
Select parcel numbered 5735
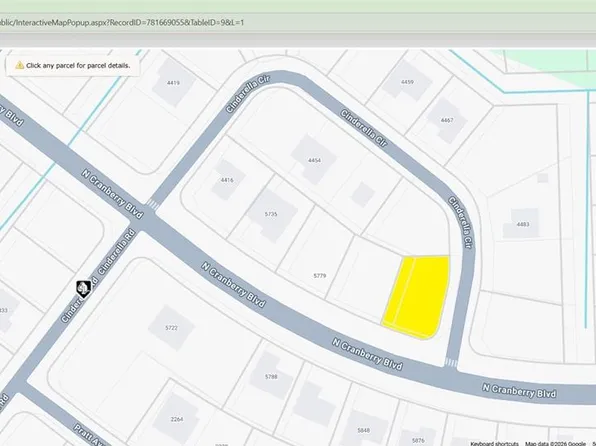coord(271,214)
